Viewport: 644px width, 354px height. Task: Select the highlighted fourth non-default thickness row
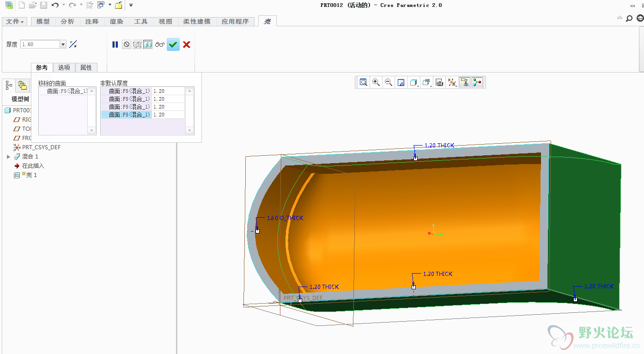pyautogui.click(x=143, y=115)
